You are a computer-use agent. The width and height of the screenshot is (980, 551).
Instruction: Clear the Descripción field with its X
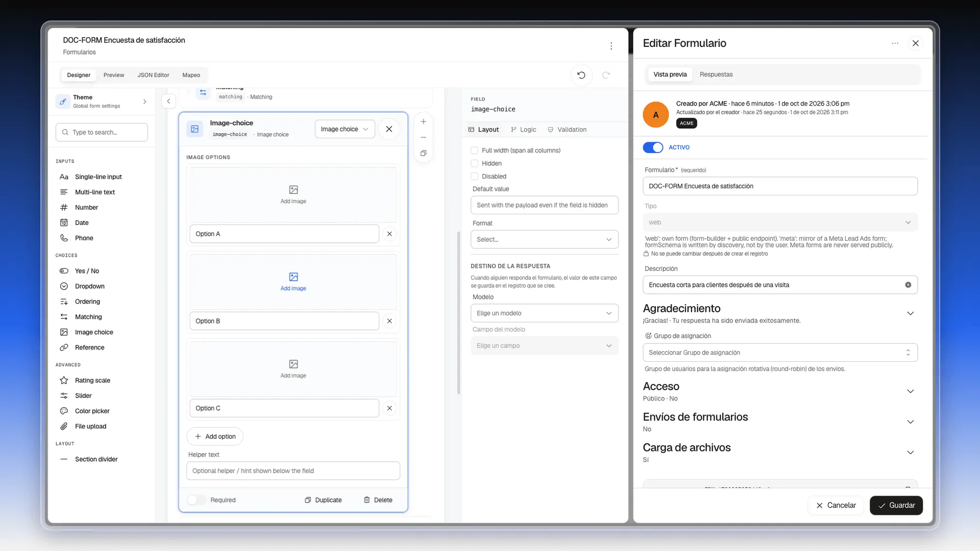[x=908, y=285]
